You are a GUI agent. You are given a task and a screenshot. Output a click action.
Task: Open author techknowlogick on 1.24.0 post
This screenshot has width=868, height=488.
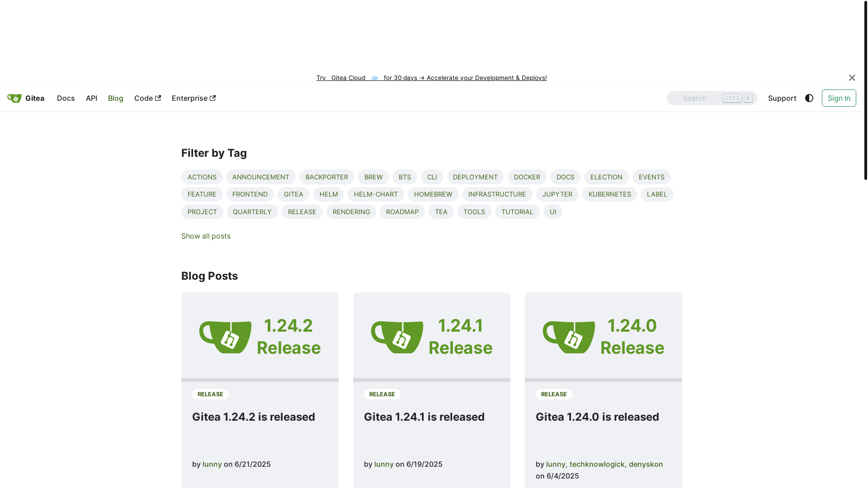[597, 464]
